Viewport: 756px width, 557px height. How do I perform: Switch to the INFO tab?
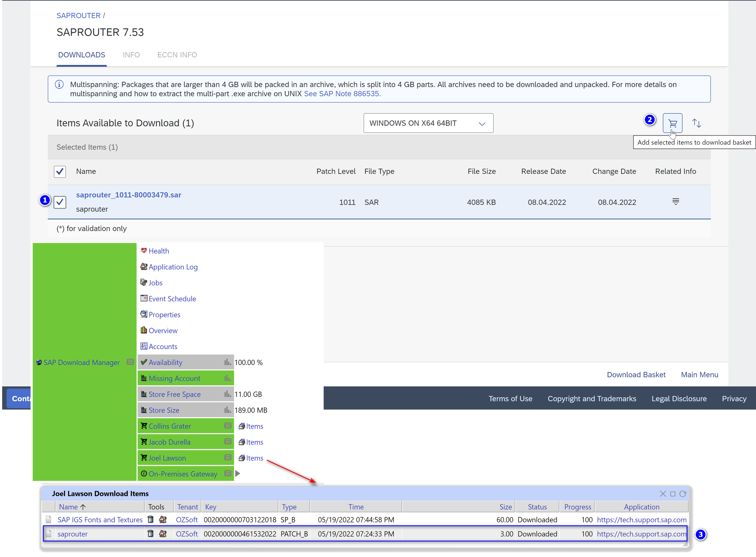pyautogui.click(x=131, y=55)
